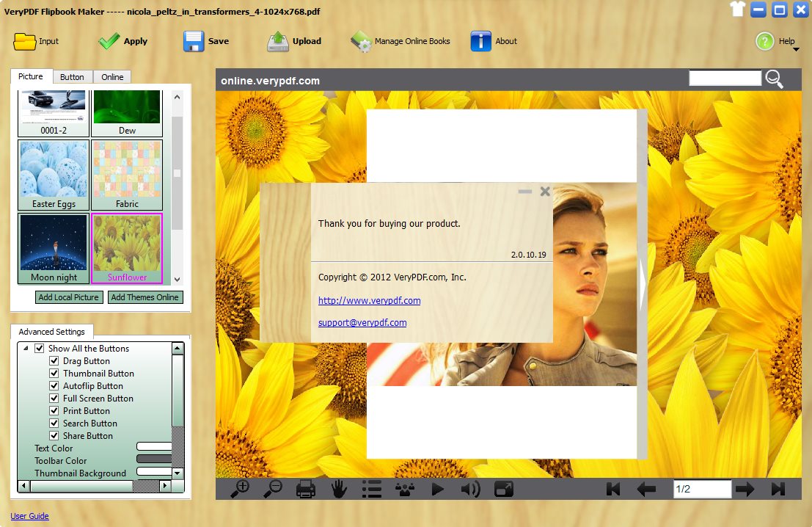Uncheck the Drag Button option

click(x=54, y=360)
